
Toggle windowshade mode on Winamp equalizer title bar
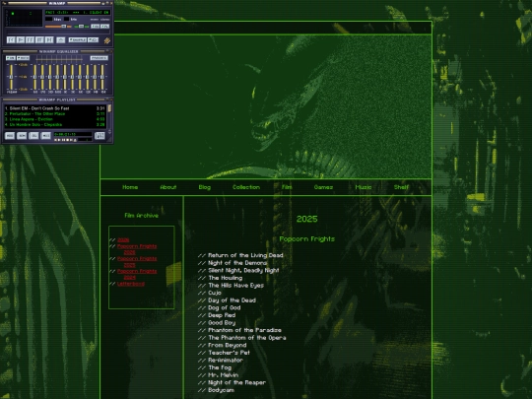(107, 51)
